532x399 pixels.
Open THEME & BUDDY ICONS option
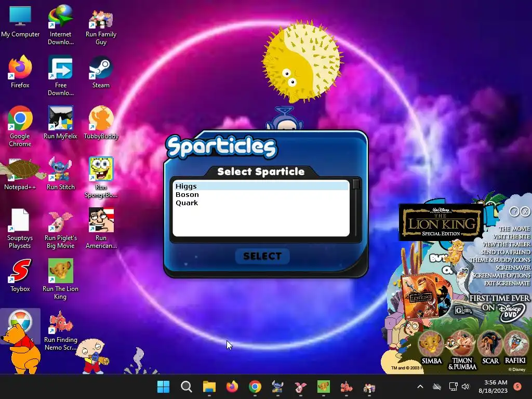(500, 260)
